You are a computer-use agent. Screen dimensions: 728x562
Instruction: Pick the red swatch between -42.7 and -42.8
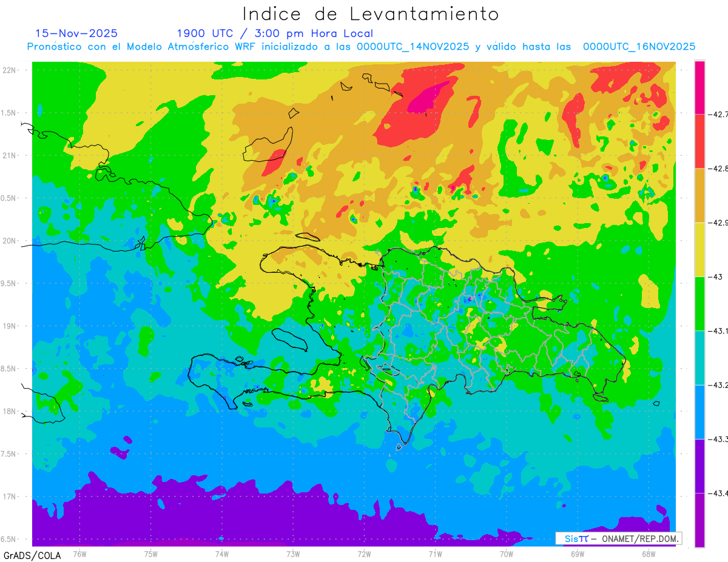coord(699,141)
